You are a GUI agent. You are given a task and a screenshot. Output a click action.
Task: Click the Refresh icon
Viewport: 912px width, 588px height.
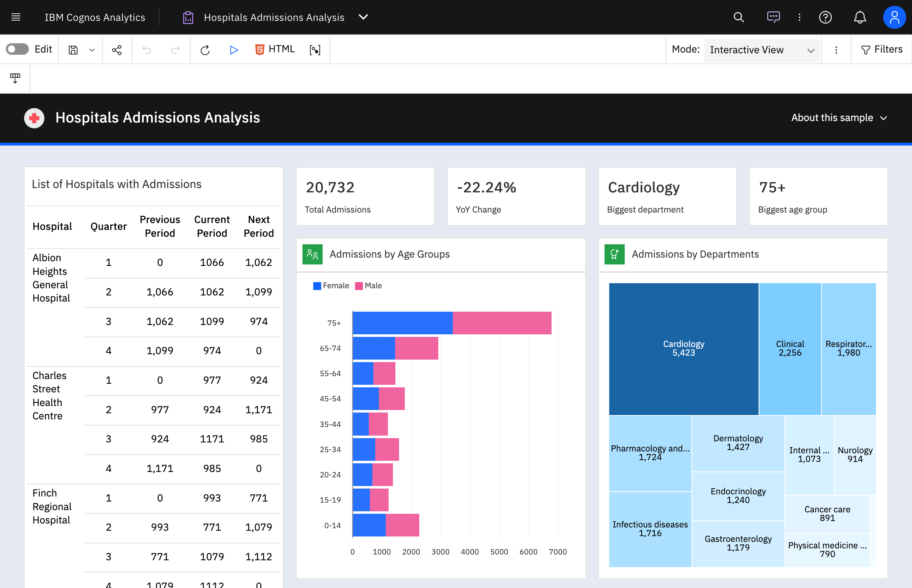coord(205,50)
